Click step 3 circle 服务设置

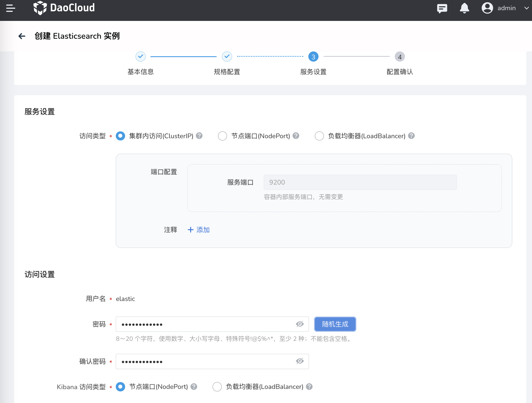(313, 57)
